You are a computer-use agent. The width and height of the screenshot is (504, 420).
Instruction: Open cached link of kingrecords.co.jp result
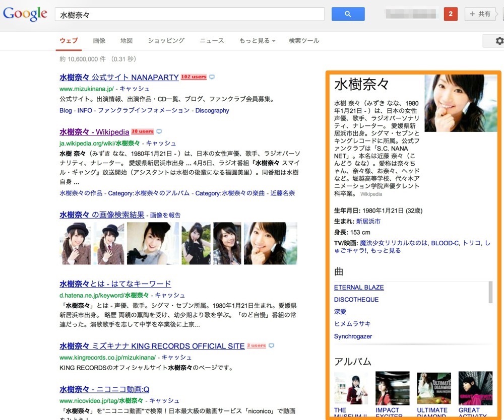point(176,358)
